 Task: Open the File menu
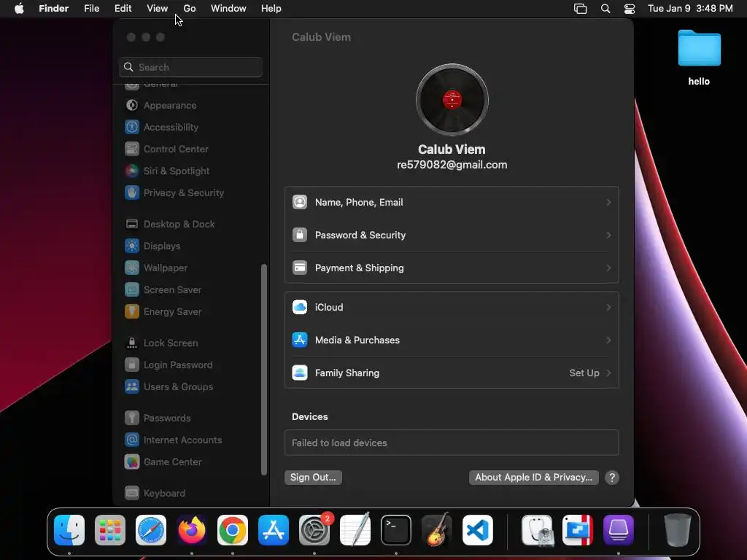pos(91,9)
